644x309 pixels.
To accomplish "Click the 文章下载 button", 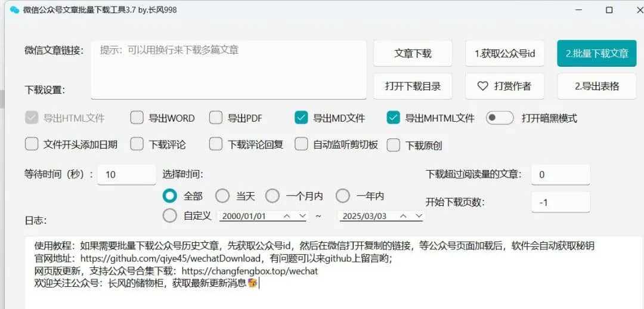I will point(413,54).
